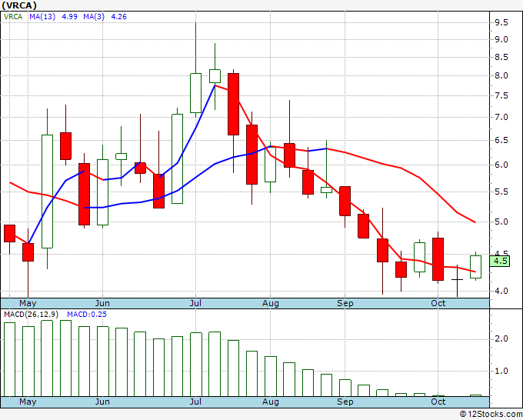Click the tallest candle with wick reaching 9.5
The width and height of the screenshot is (523, 420).
click(196, 93)
